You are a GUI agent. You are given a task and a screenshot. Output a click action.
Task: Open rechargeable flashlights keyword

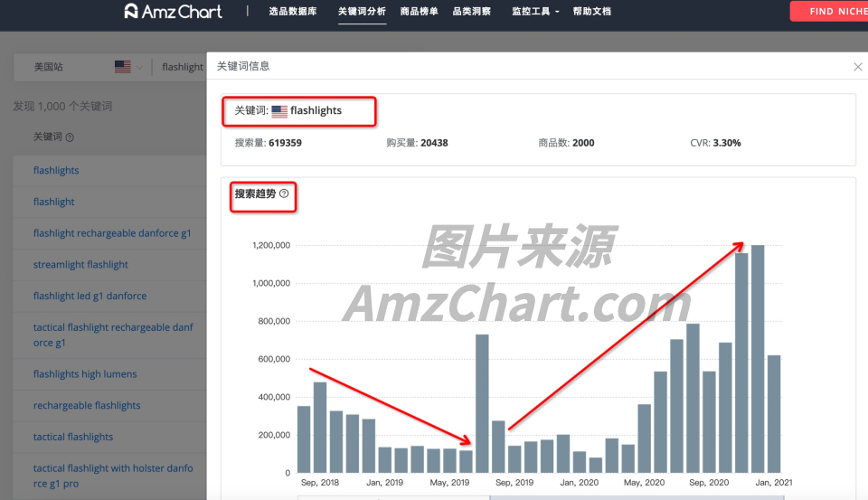pos(87,405)
